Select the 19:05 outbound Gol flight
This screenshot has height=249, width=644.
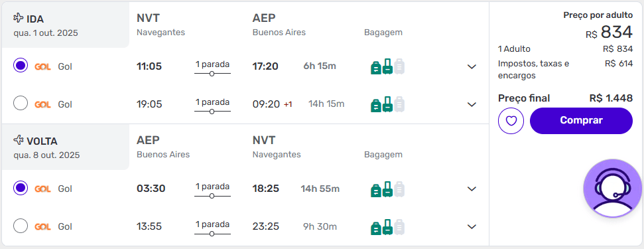click(21, 103)
